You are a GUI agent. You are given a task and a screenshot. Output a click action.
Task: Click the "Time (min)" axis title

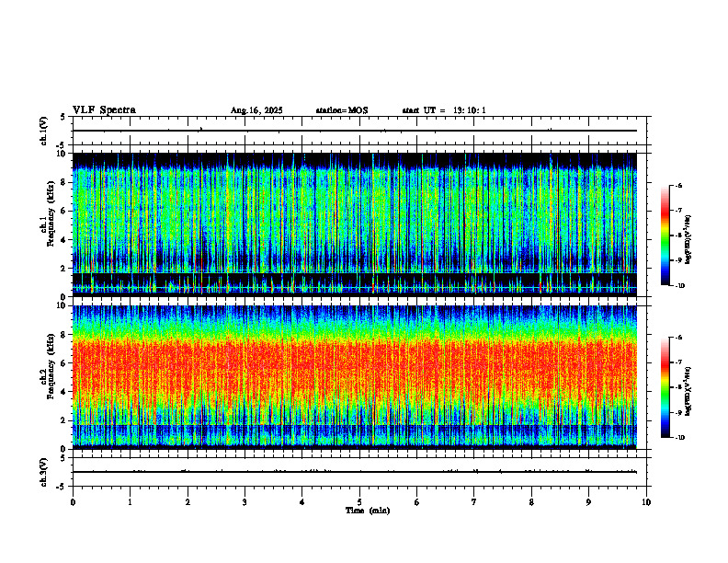coord(368,511)
